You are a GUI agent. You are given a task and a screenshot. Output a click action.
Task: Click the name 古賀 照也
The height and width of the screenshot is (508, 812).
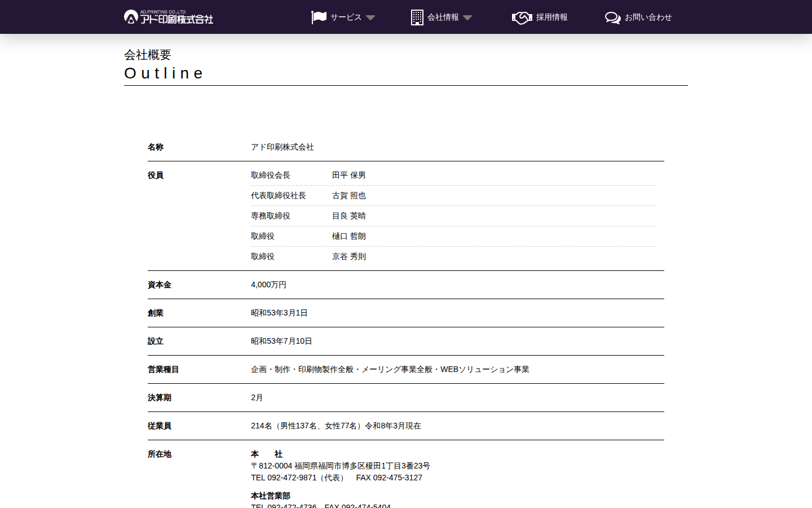(x=349, y=196)
